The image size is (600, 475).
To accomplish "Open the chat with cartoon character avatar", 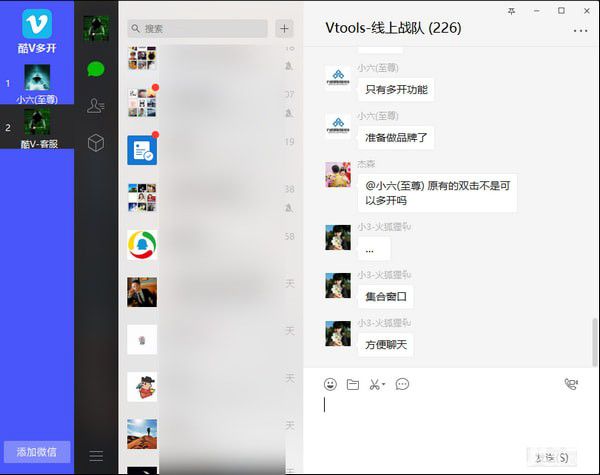I will coord(142,387).
